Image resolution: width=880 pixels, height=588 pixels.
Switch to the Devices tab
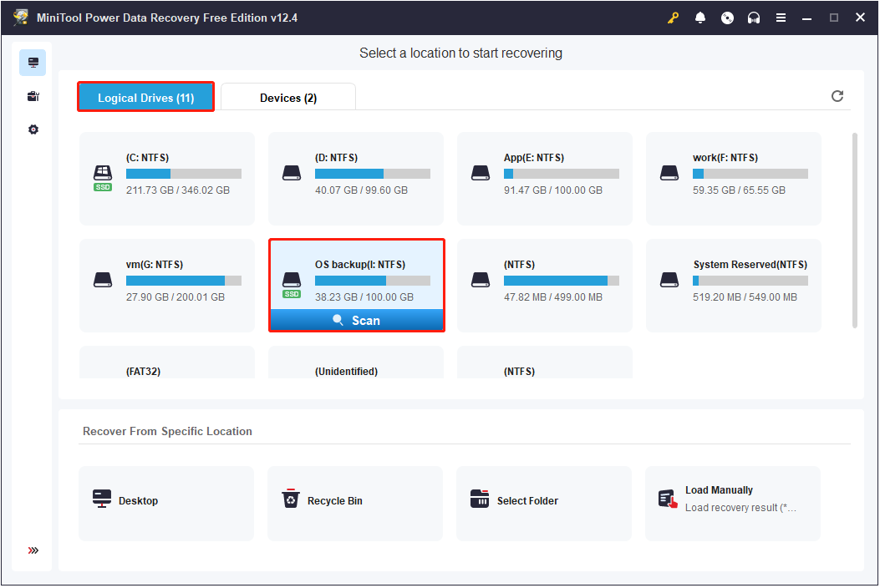287,97
